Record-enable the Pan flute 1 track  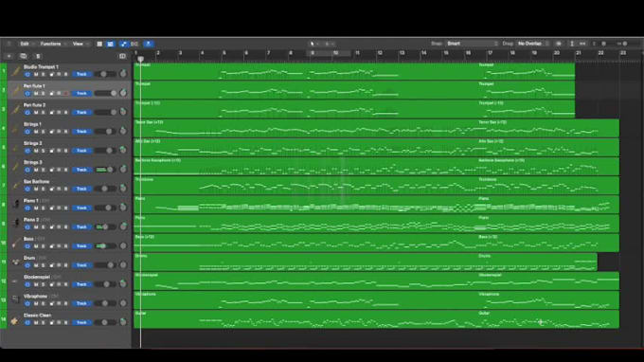coord(65,94)
